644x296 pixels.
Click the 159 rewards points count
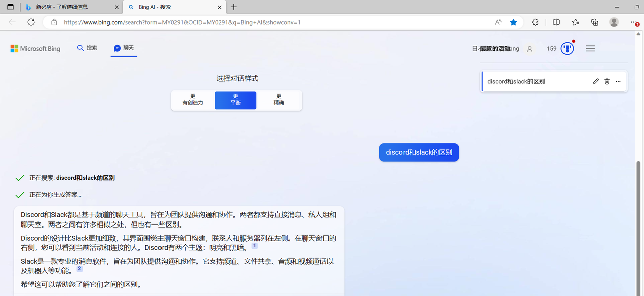coord(551,49)
